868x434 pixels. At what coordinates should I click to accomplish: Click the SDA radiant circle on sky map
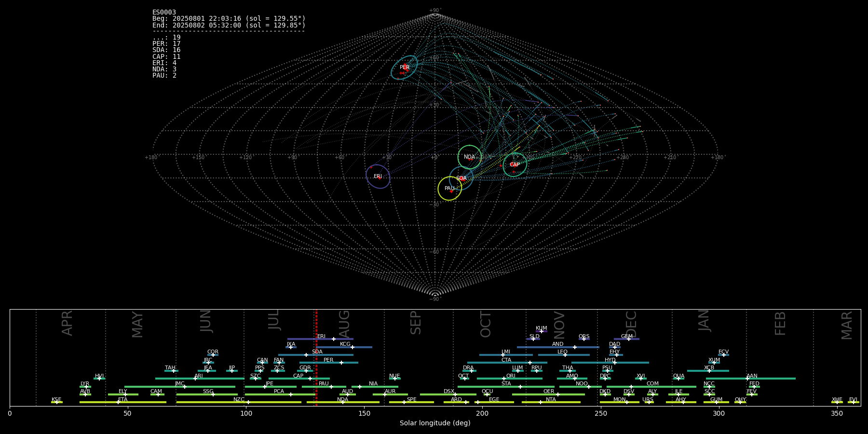(x=461, y=178)
